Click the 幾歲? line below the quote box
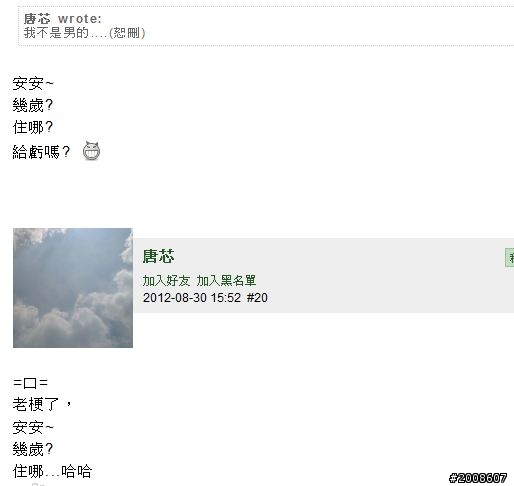This screenshot has height=486, width=514. coord(33,105)
